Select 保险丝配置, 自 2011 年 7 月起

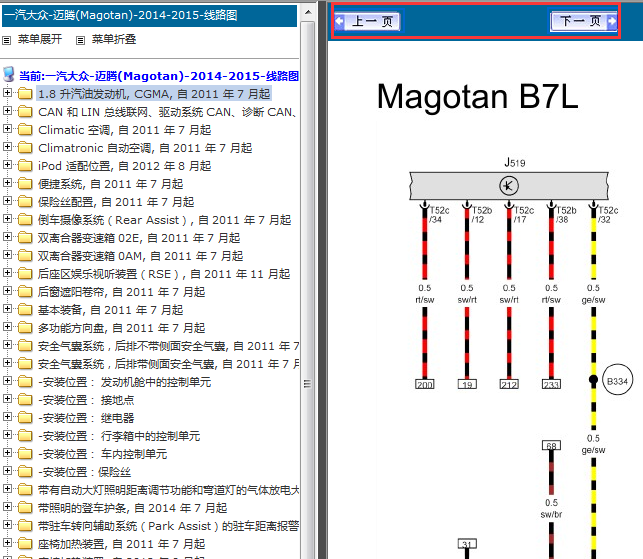116,202
